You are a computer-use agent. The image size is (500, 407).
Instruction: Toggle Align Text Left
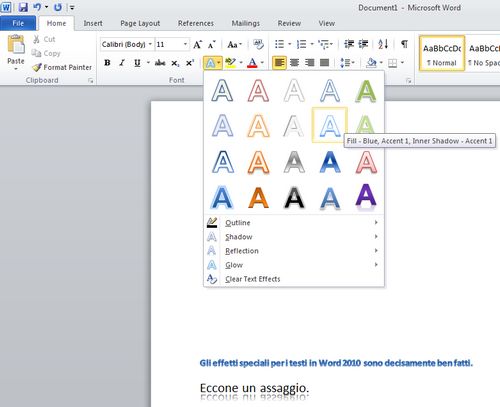coord(279,63)
